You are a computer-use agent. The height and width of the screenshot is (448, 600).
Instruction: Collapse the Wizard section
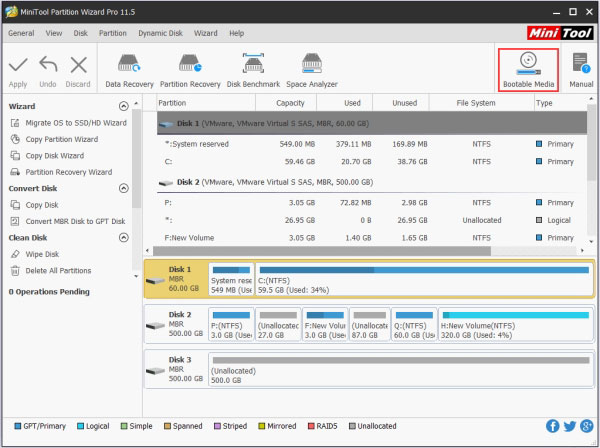click(124, 106)
